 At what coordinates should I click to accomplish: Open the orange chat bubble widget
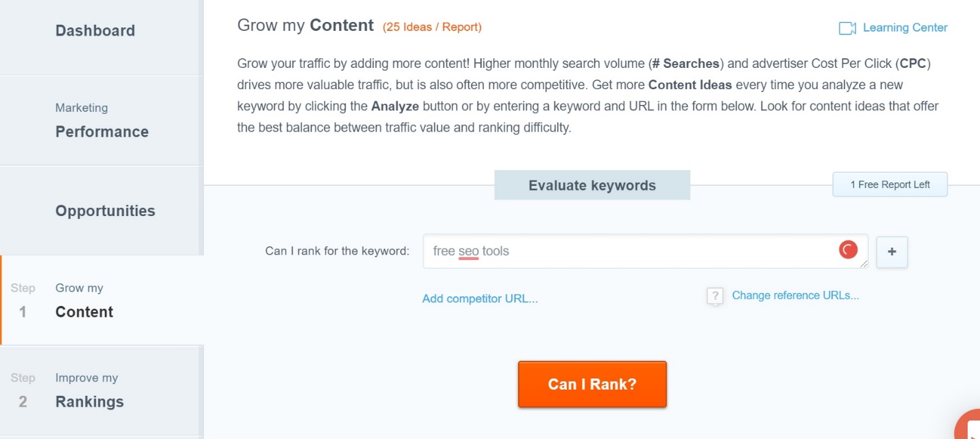click(x=969, y=425)
